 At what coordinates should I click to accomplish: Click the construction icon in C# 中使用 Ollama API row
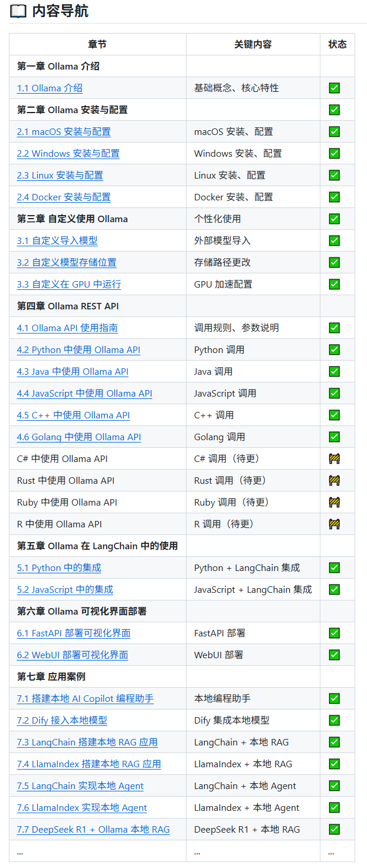click(x=334, y=458)
